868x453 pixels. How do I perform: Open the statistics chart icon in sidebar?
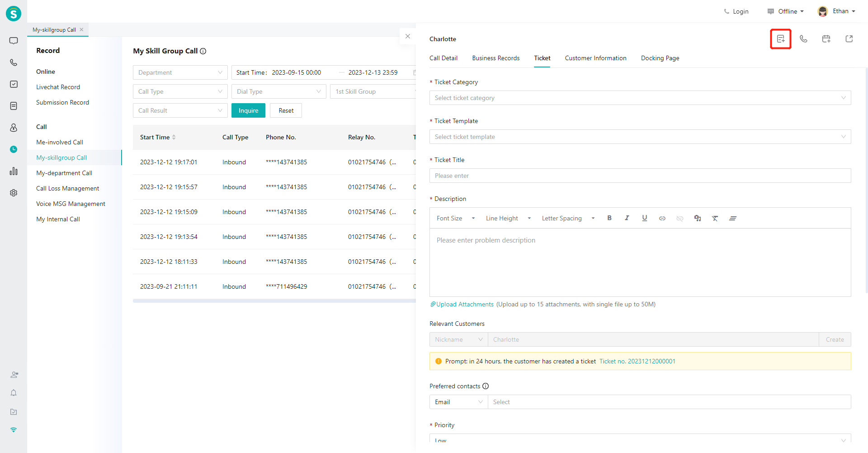point(14,171)
